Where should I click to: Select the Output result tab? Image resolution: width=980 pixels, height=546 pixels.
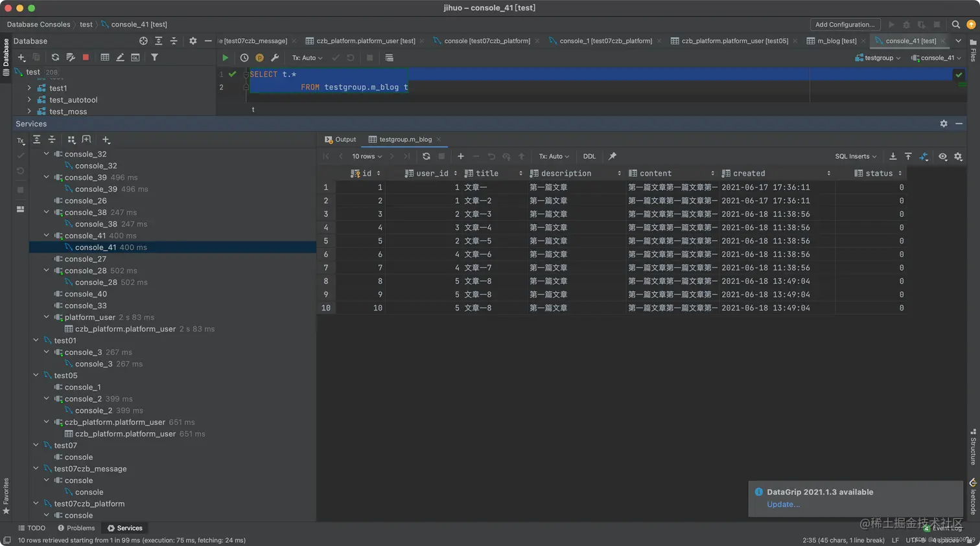coord(340,139)
